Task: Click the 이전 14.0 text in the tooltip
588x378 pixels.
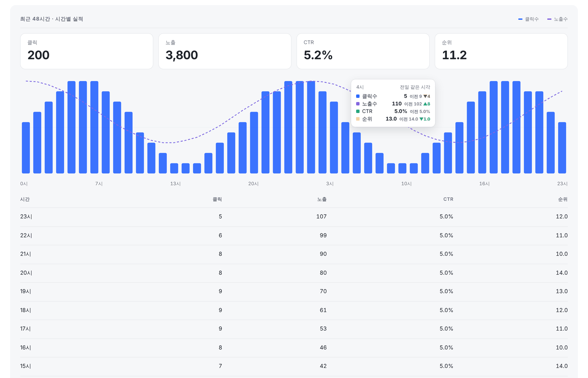Action: [x=409, y=119]
